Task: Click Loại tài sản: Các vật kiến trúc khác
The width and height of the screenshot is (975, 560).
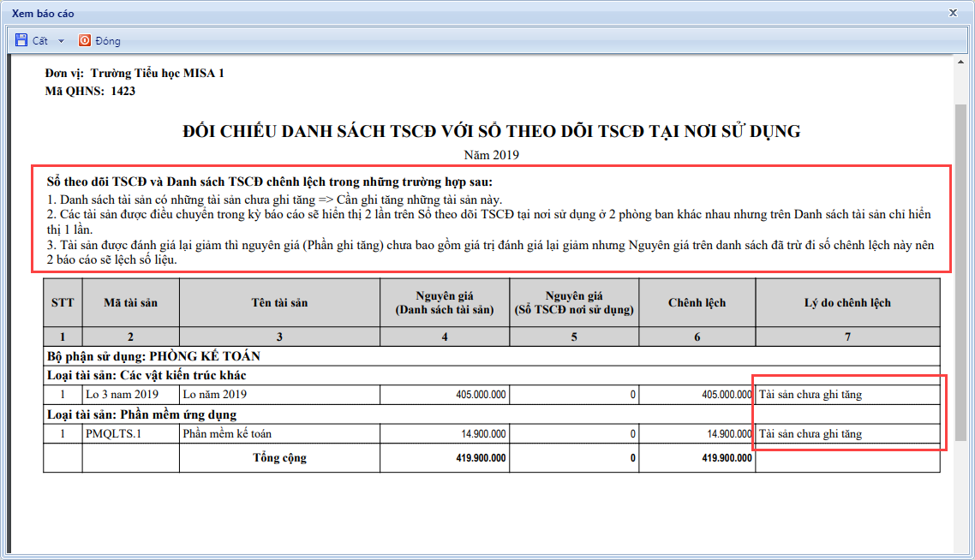Action: coord(147,375)
